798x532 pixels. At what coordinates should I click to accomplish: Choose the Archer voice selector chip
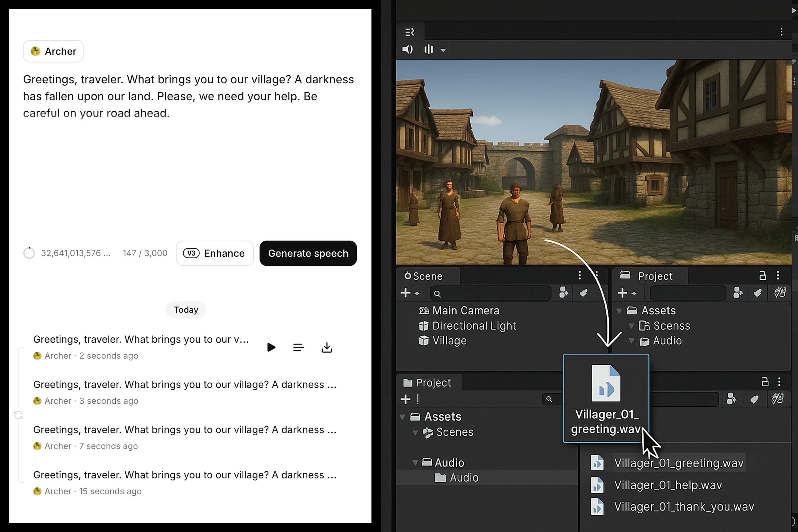click(54, 51)
